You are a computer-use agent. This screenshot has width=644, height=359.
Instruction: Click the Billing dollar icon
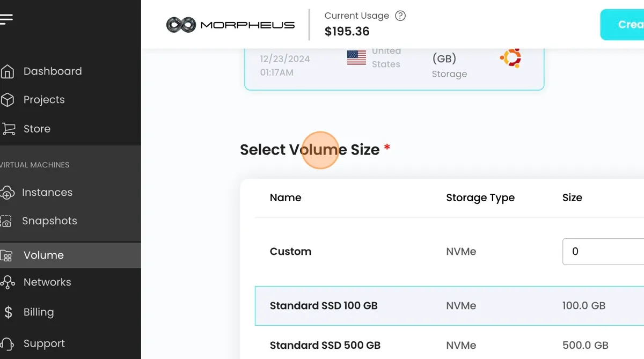[8, 312]
